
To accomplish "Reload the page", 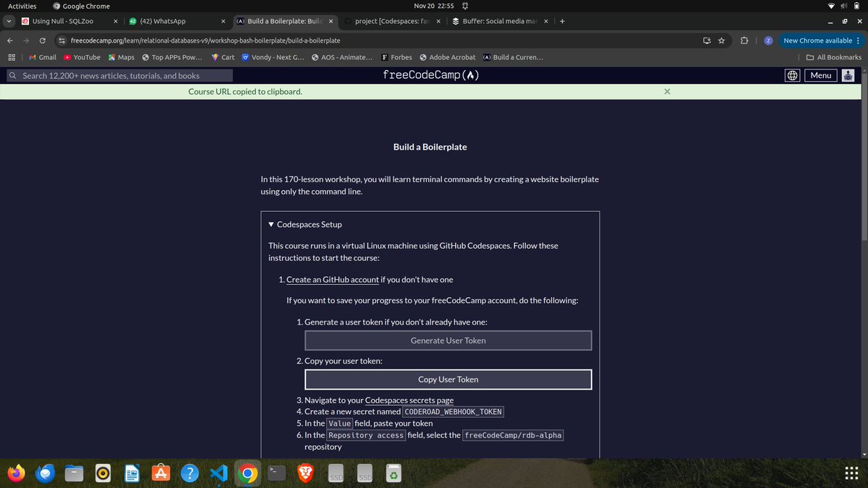I will pyautogui.click(x=43, y=40).
